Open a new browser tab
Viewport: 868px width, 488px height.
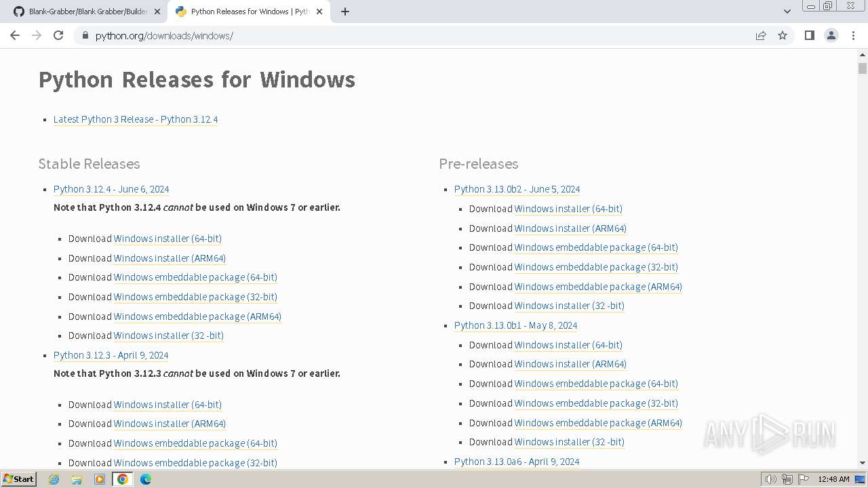pos(344,12)
